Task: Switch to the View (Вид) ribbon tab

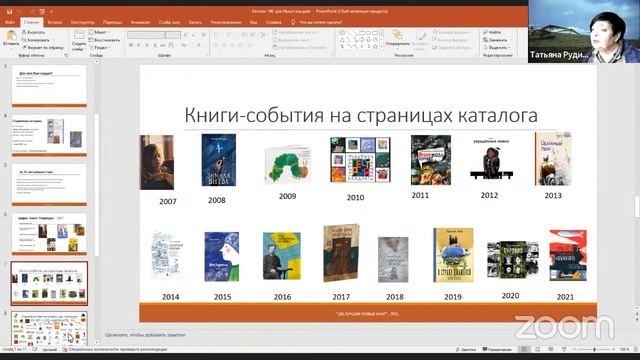Action: pyautogui.click(x=253, y=22)
